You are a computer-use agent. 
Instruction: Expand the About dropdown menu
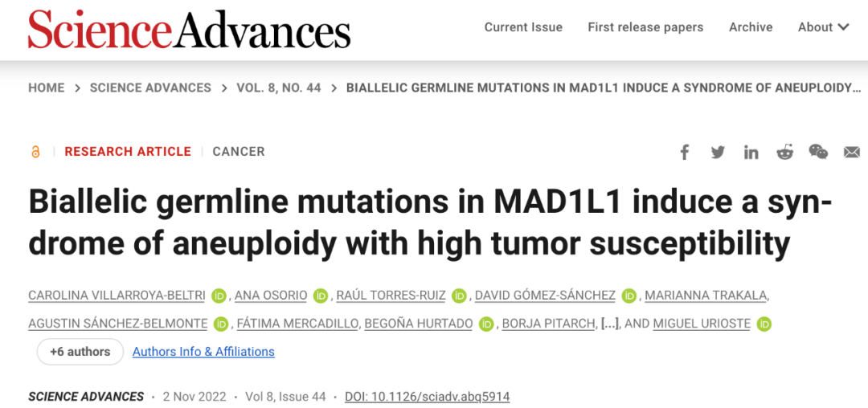823,27
